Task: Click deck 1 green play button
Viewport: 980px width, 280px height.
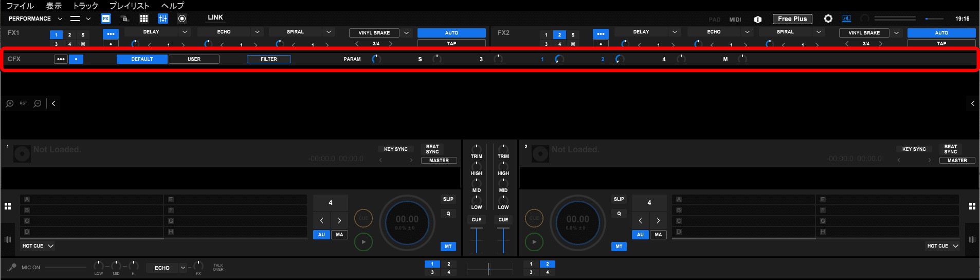Action: coord(364,242)
